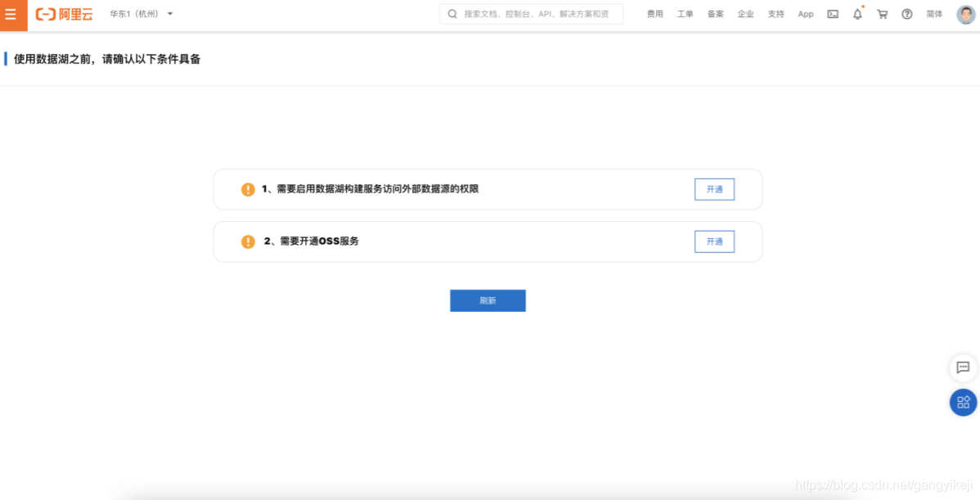Open the 简体 language switcher
This screenshot has height=500, width=980.
pyautogui.click(x=935, y=14)
